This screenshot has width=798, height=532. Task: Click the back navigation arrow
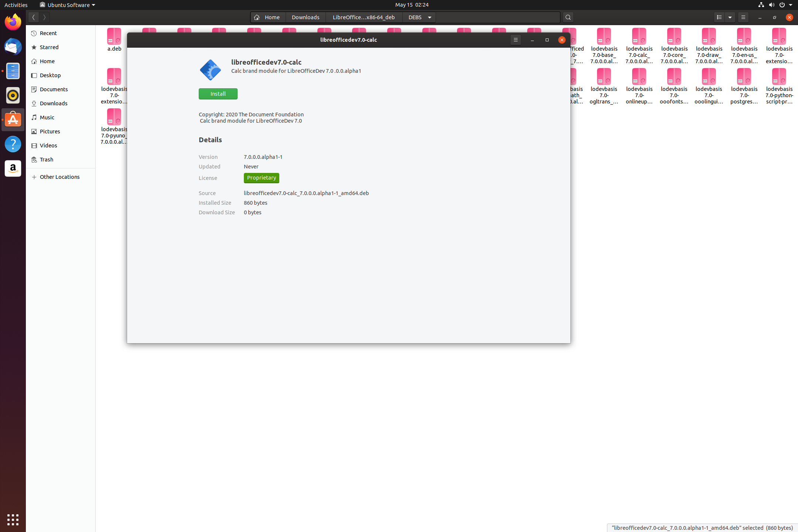34,17
